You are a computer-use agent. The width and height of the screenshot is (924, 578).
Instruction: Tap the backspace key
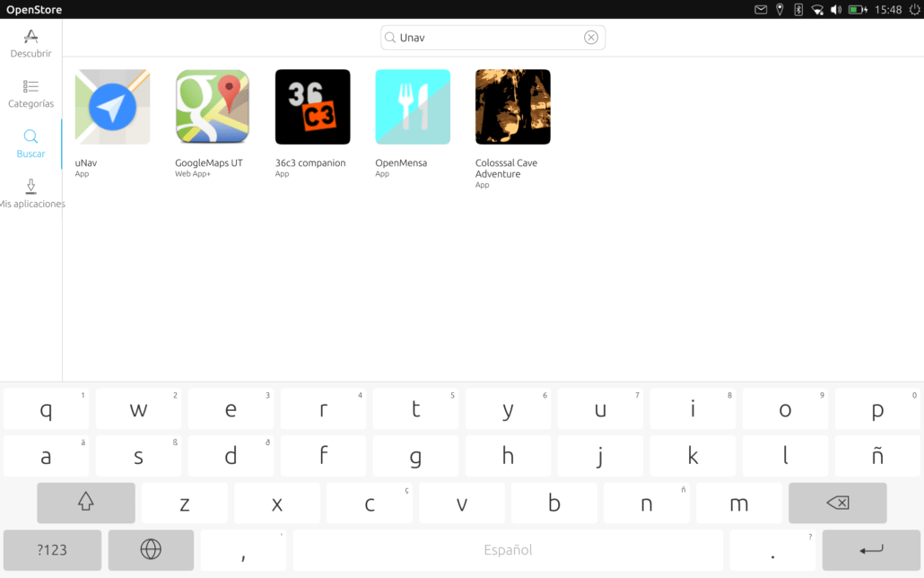(x=837, y=503)
